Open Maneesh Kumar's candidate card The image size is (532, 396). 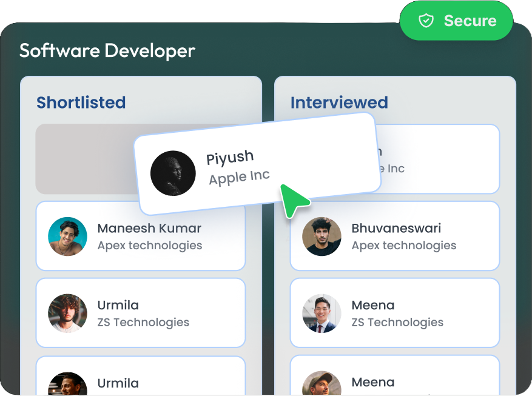[141, 236]
